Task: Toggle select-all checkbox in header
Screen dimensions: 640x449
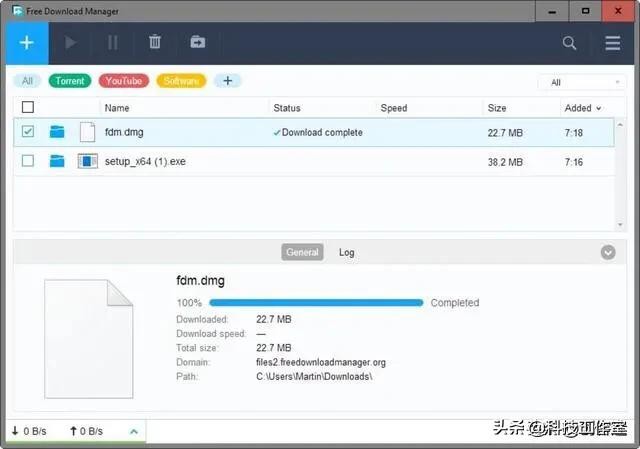Action: tap(28, 107)
